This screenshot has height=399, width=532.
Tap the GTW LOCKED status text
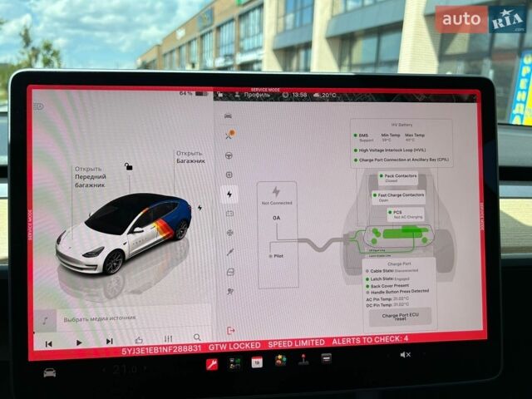coord(234,346)
